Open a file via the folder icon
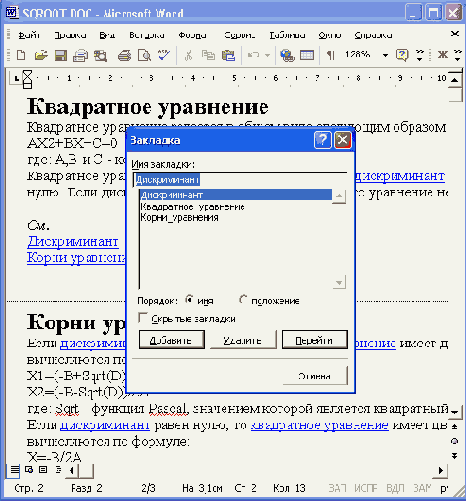The image size is (466, 501). coord(41,55)
